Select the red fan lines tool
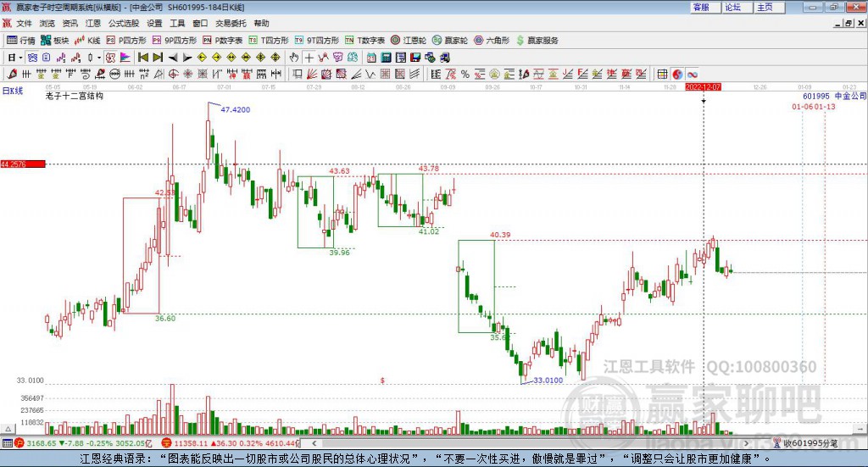 pyautogui.click(x=312, y=74)
